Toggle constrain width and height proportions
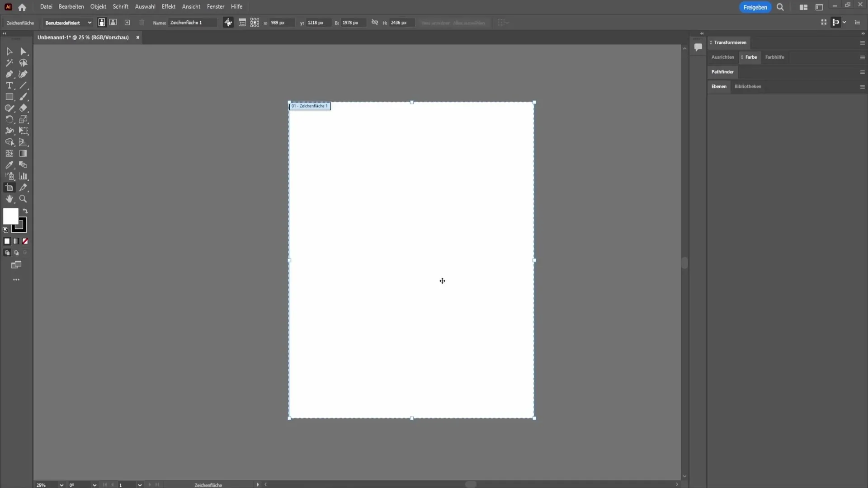The image size is (868, 488). click(375, 23)
